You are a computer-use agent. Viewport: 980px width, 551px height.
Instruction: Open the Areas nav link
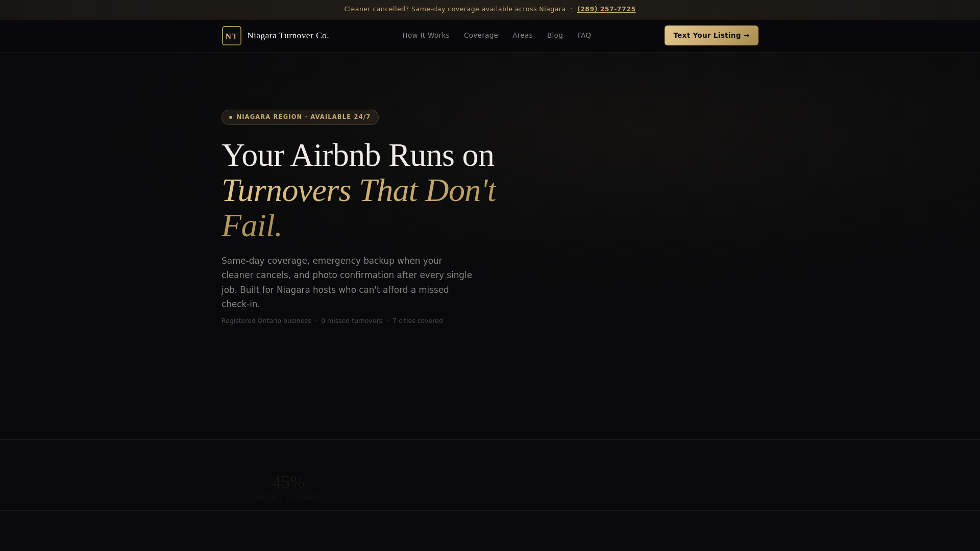(x=522, y=35)
